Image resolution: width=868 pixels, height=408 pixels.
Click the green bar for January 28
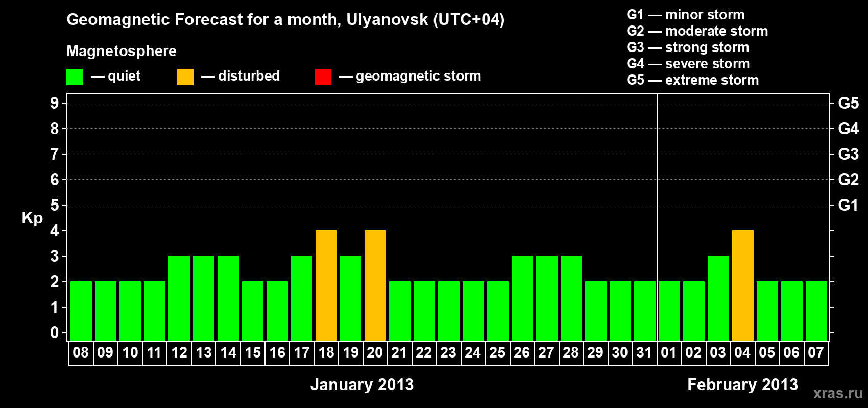[571, 298]
